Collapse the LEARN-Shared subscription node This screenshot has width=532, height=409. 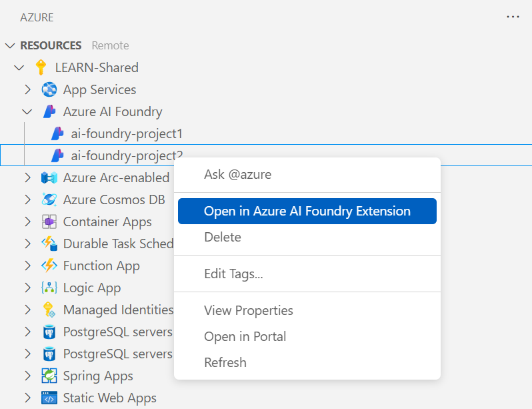19,67
